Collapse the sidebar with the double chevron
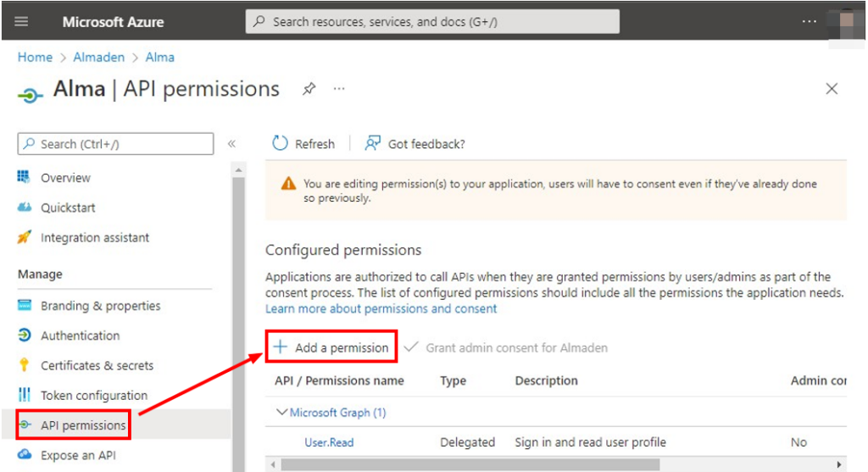This screenshot has width=868, height=472. click(232, 144)
